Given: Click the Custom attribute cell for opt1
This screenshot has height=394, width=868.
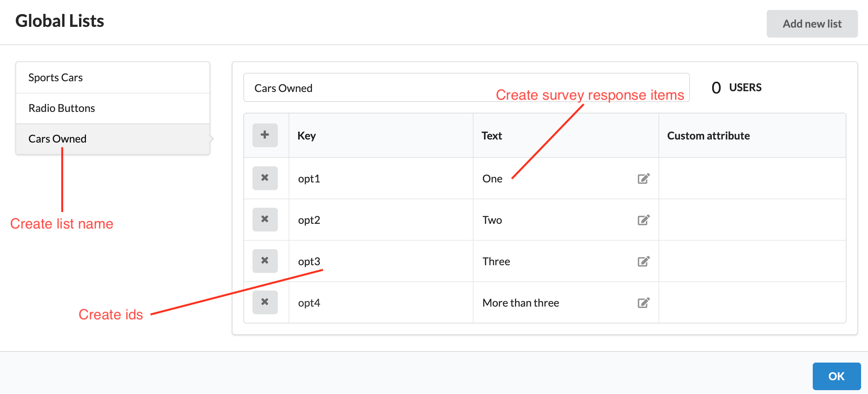Looking at the screenshot, I should pos(752,178).
